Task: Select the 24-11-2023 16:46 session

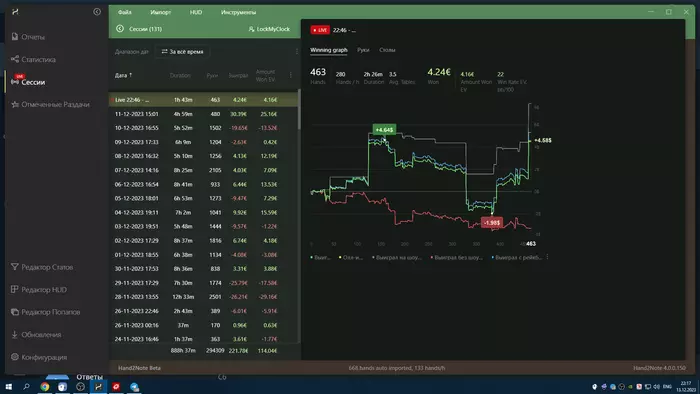Action: [203, 339]
